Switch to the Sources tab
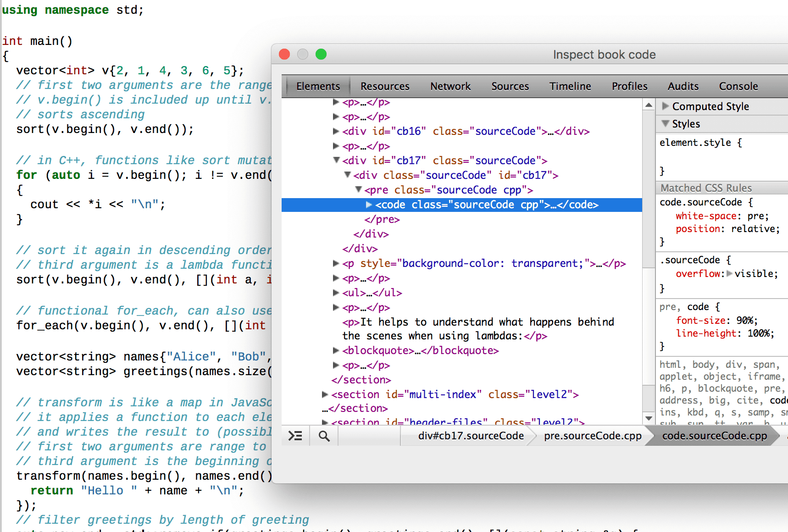This screenshot has height=532, width=788. tap(510, 86)
